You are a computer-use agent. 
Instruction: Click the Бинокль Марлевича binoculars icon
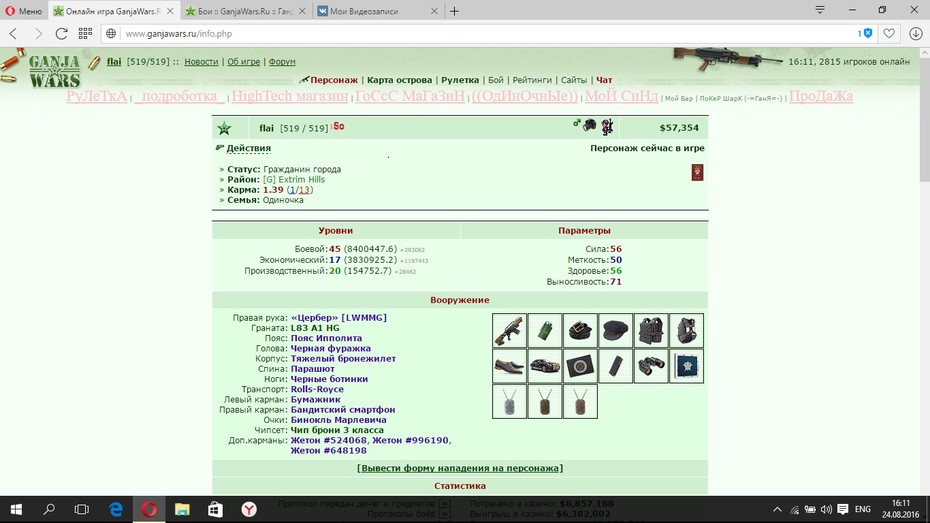click(651, 366)
